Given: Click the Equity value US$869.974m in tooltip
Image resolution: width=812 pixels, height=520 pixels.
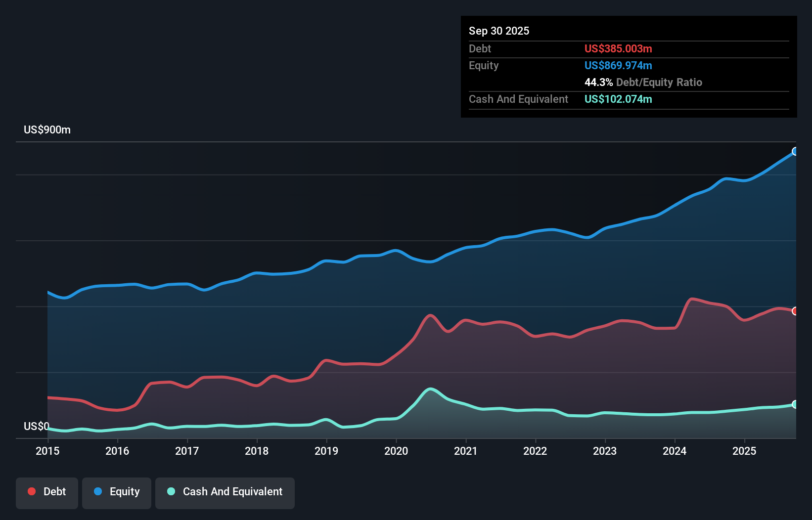Looking at the screenshot, I should tap(618, 65).
